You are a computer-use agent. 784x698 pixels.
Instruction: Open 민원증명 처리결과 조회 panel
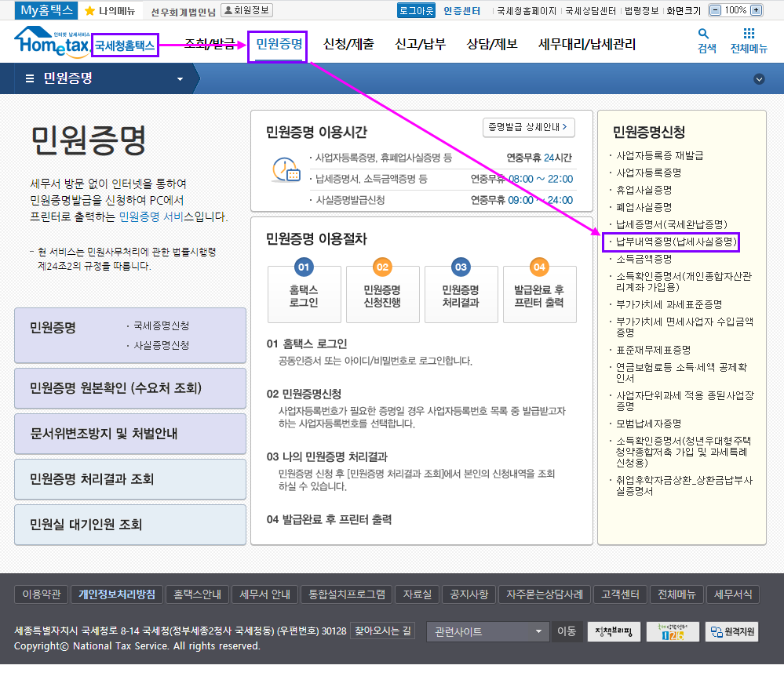pos(130,479)
